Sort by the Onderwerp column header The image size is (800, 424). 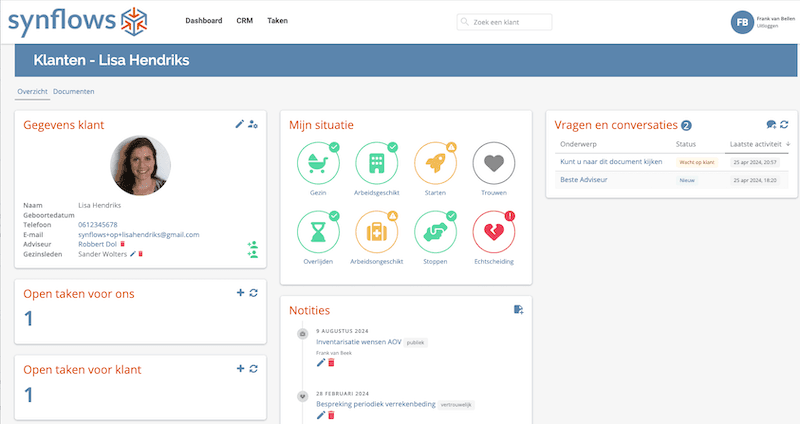[x=578, y=144]
